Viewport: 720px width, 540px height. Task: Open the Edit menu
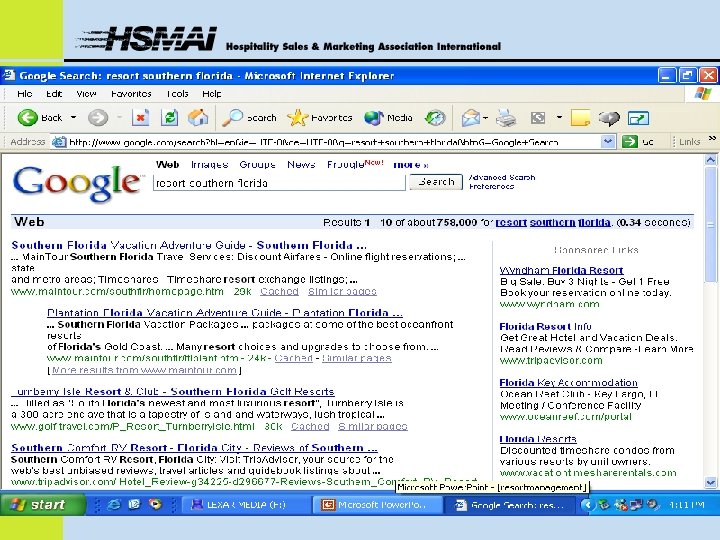coord(54,94)
